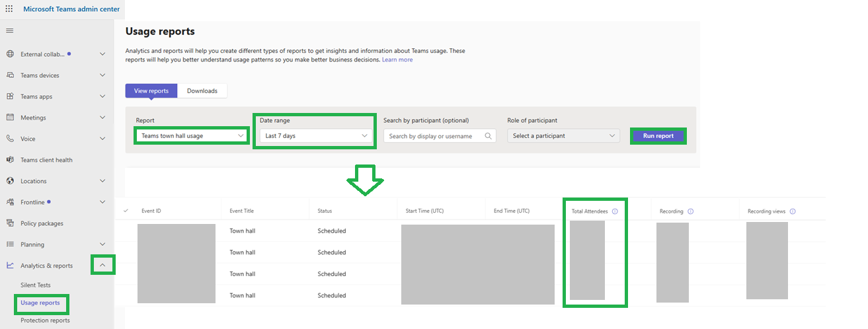The image size is (868, 329).
Task: Open the Date range dropdown Last 7 days
Action: point(315,136)
